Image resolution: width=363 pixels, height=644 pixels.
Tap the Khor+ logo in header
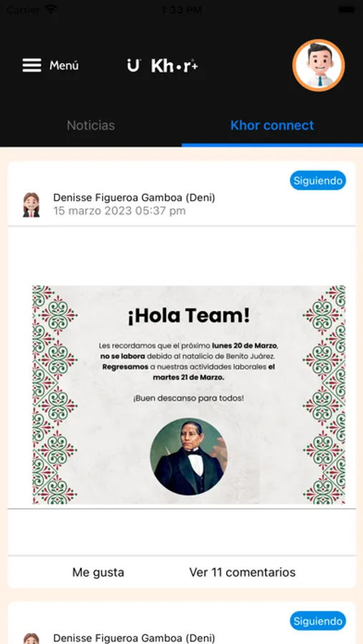click(x=175, y=66)
